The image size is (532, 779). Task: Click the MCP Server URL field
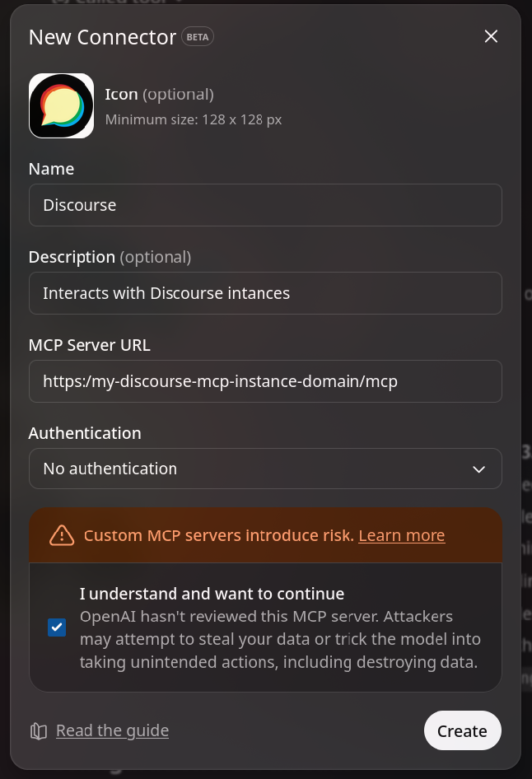265,381
